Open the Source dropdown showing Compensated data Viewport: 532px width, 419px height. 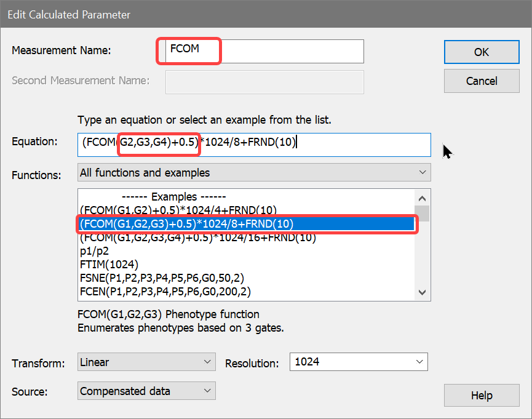click(x=146, y=391)
